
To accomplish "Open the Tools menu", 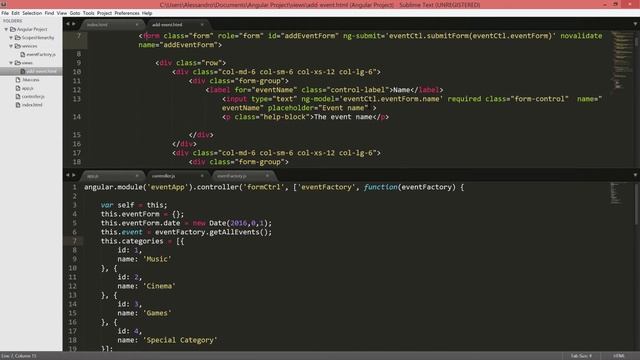I will click(88, 13).
